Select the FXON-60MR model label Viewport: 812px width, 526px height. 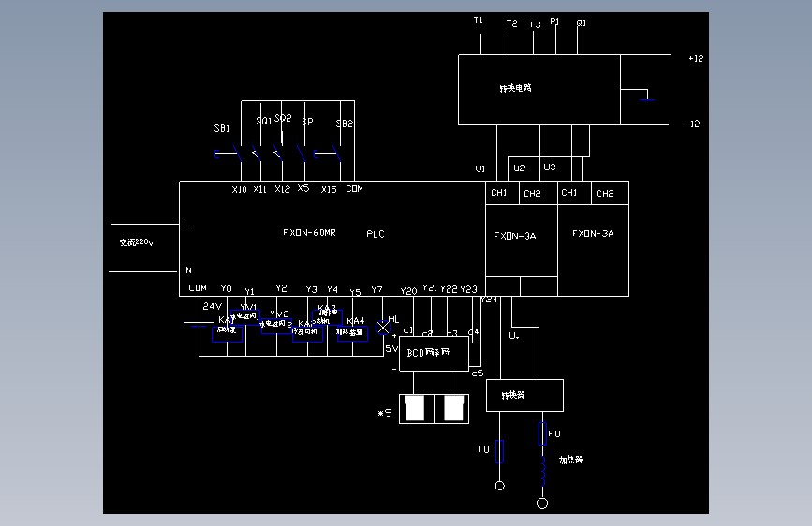tap(309, 232)
